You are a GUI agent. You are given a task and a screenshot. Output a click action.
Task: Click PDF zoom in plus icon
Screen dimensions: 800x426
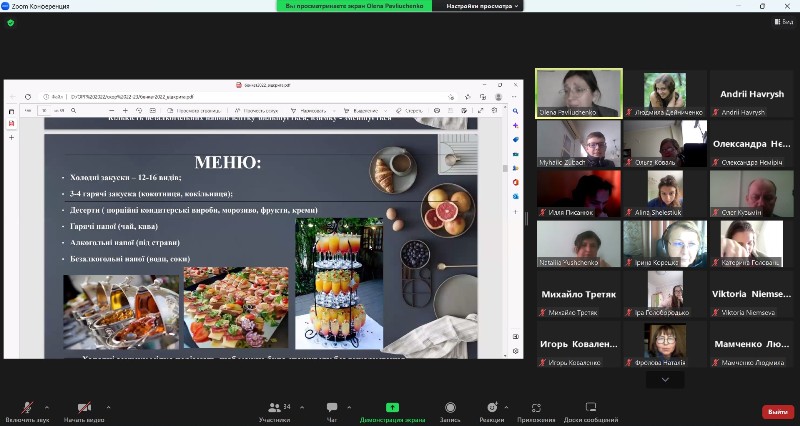pos(125,110)
